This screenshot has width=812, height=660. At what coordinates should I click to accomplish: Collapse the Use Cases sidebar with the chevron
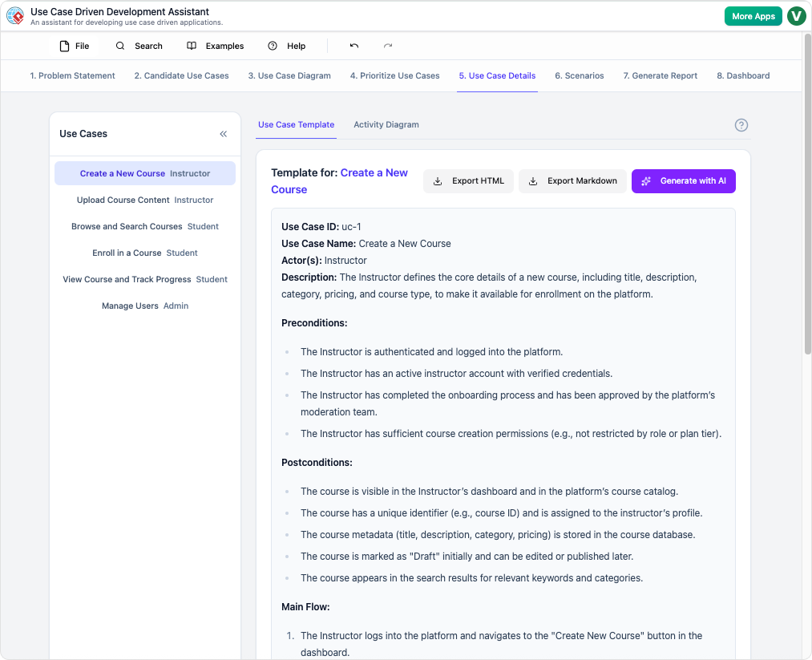(224, 134)
